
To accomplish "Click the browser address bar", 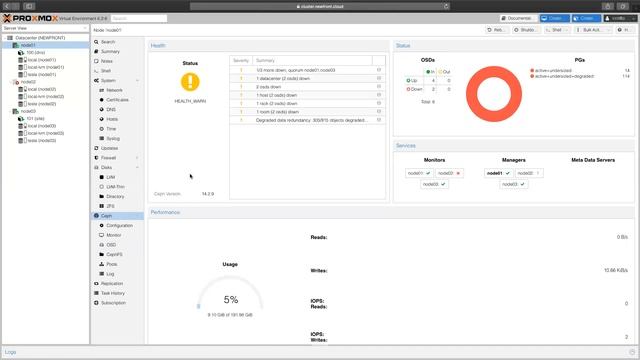I will 320,6.
